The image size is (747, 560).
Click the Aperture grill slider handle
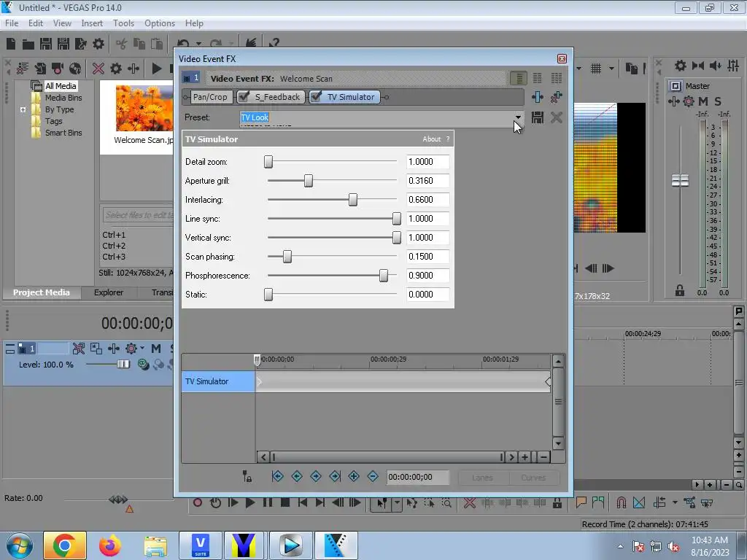[x=309, y=181]
